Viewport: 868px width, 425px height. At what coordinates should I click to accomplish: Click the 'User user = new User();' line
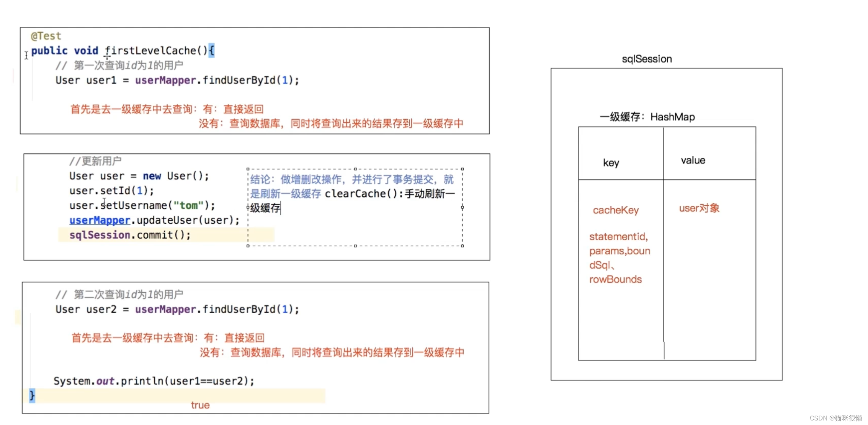pyautogui.click(x=139, y=176)
